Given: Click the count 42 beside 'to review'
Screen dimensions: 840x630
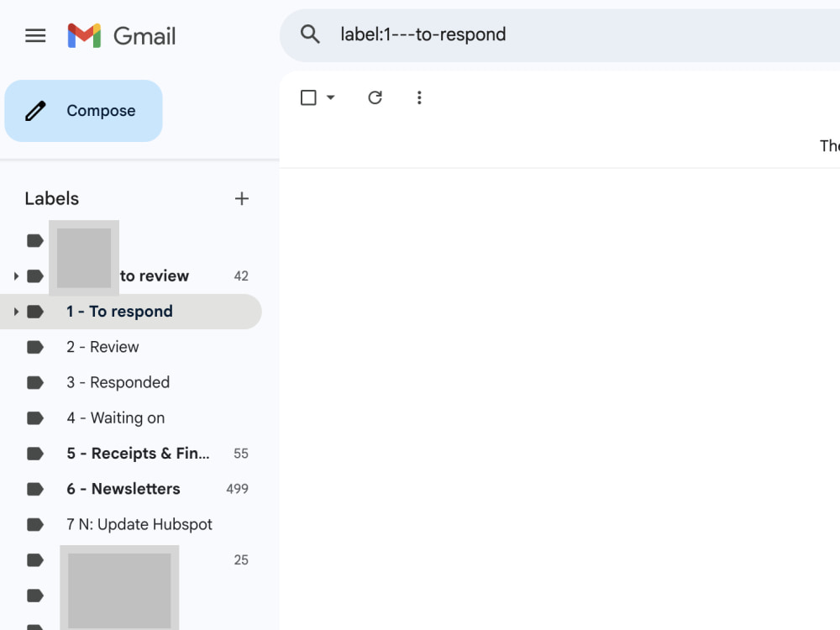Looking at the screenshot, I should 241,276.
